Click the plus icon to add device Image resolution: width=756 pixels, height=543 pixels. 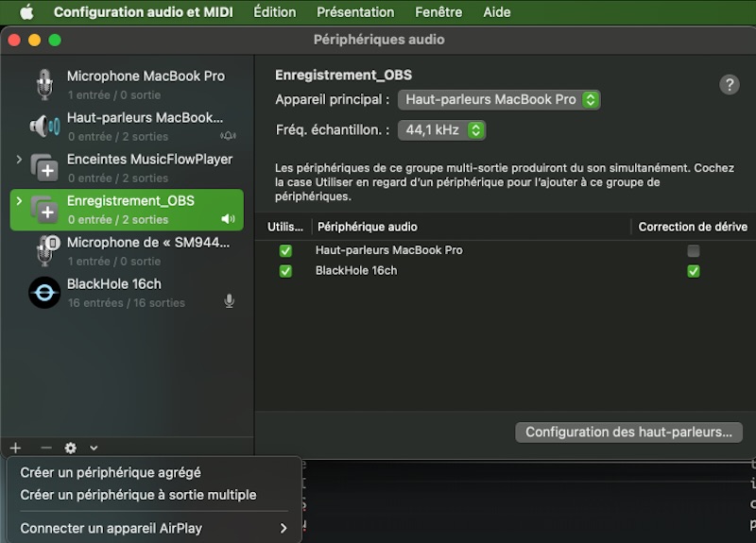15,448
